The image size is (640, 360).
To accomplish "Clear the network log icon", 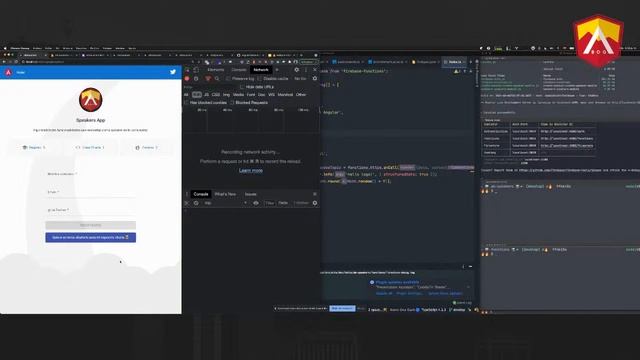I will 196,78.
